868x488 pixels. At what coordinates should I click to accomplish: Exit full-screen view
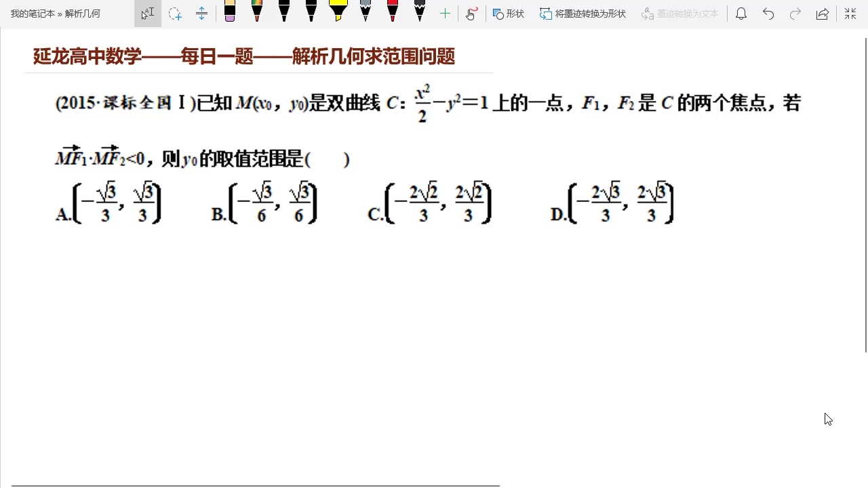(x=850, y=14)
